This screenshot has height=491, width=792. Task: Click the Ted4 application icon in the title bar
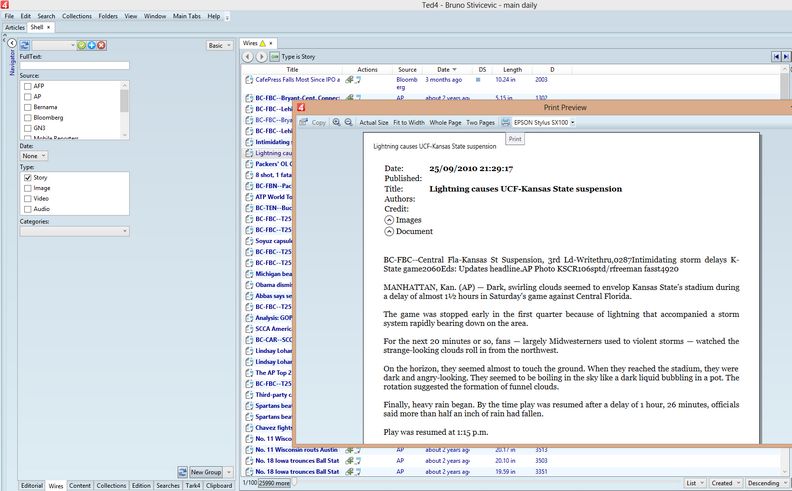pyautogui.click(x=5, y=5)
